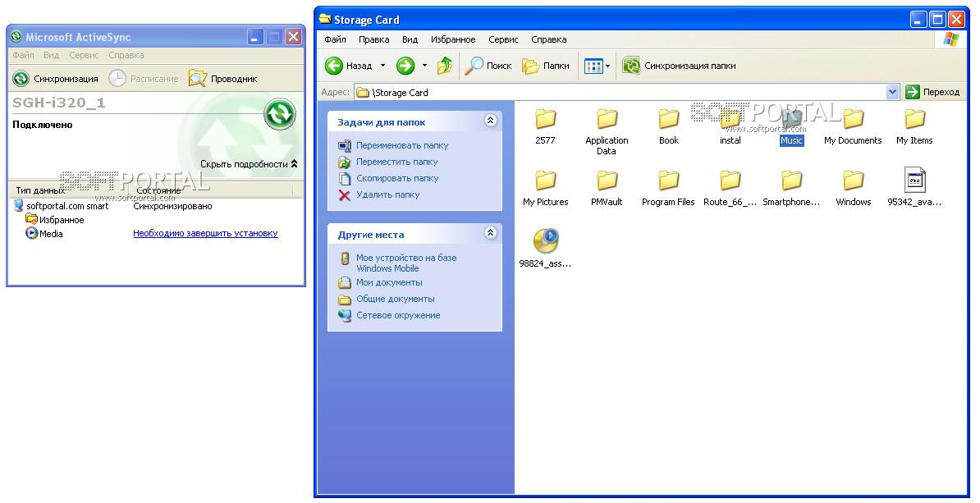Open the Forward history dropdown arrow
Viewport: 980px width, 503px height.
pyautogui.click(x=424, y=66)
